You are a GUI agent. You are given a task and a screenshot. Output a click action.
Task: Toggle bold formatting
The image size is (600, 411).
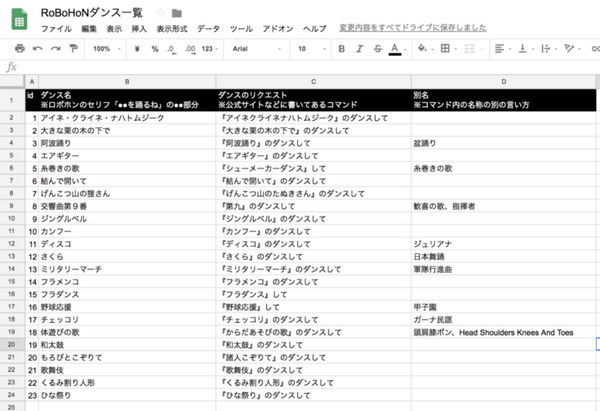click(x=341, y=47)
